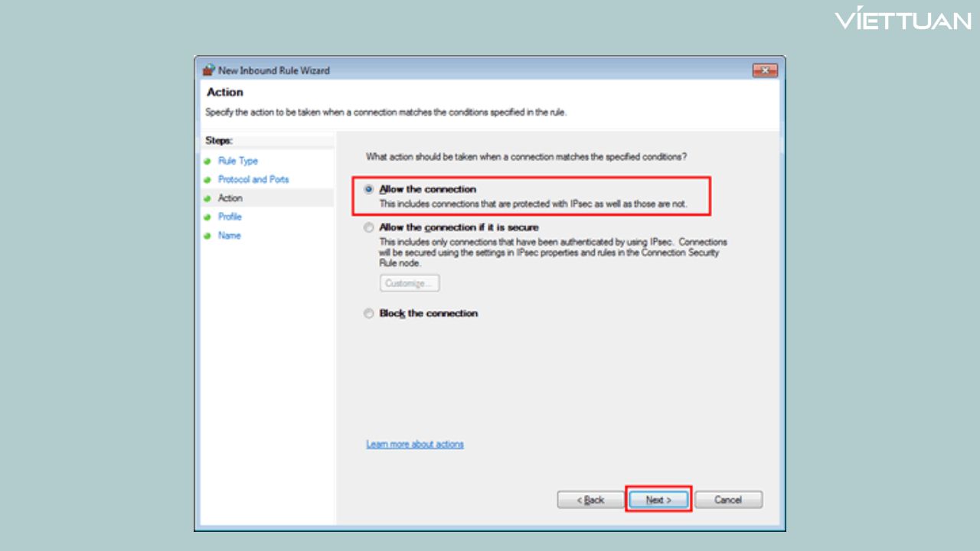The width and height of the screenshot is (980, 551).
Task: Go to the Rule Type step
Action: [x=238, y=161]
